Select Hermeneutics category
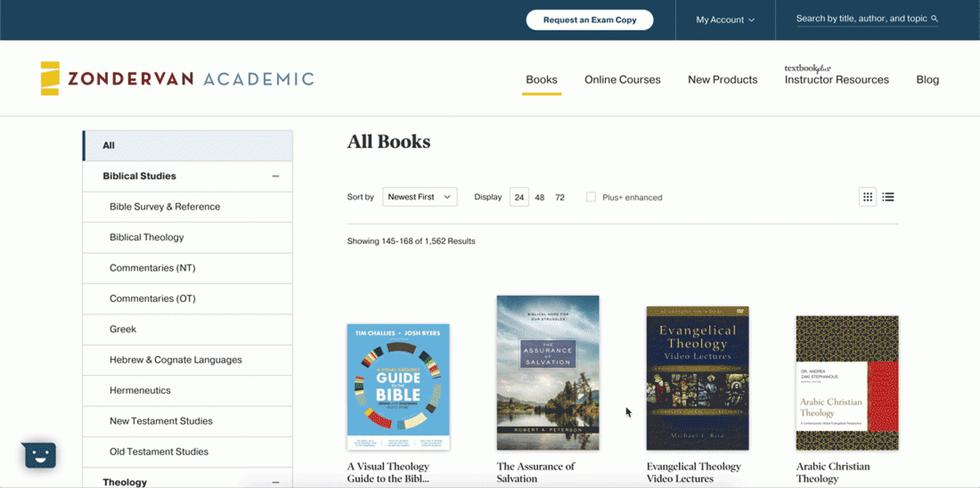Viewport: 980px width, 488px height. pyautogui.click(x=188, y=390)
